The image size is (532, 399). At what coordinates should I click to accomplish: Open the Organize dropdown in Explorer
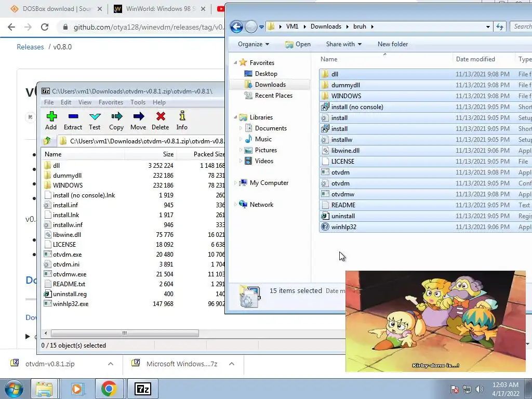click(x=254, y=44)
